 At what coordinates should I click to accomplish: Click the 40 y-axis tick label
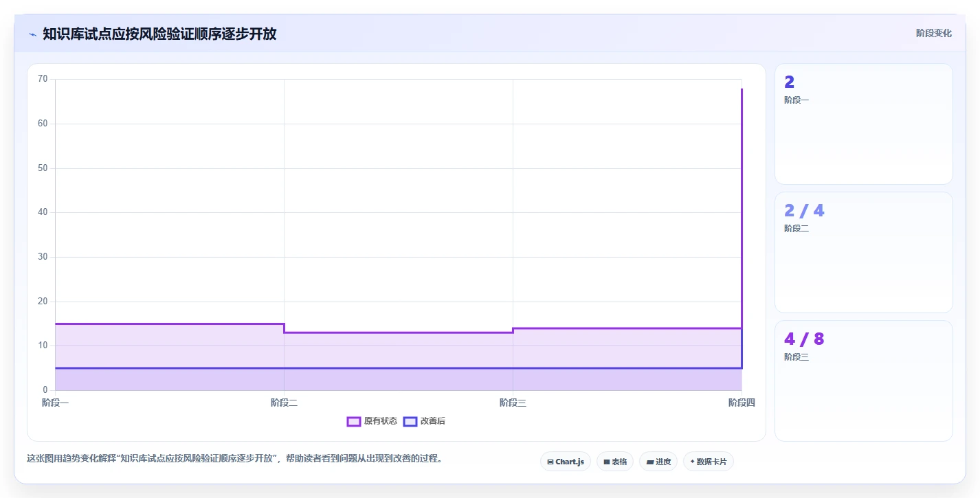pyautogui.click(x=43, y=212)
